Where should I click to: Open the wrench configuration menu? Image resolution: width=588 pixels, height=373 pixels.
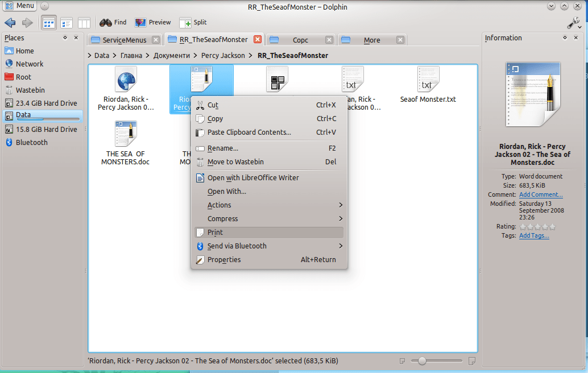click(x=574, y=23)
